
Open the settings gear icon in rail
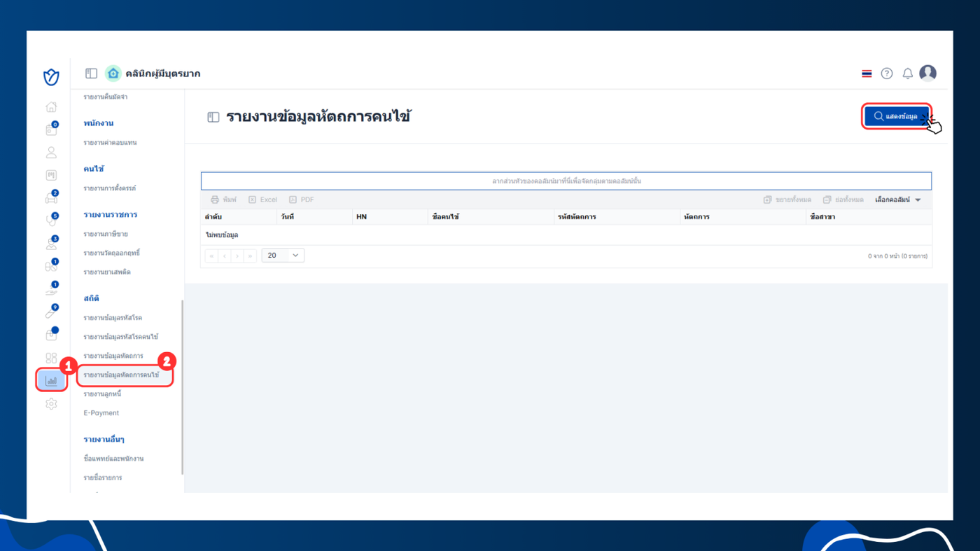pos(51,404)
